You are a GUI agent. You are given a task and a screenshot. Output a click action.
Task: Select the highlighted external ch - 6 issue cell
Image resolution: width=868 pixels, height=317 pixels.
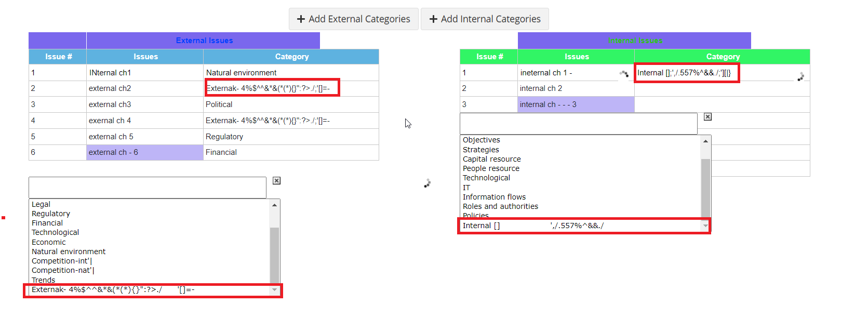[x=145, y=152]
